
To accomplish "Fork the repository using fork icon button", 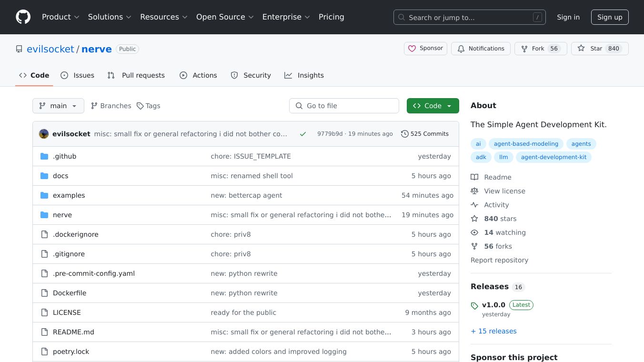I will coord(540,49).
